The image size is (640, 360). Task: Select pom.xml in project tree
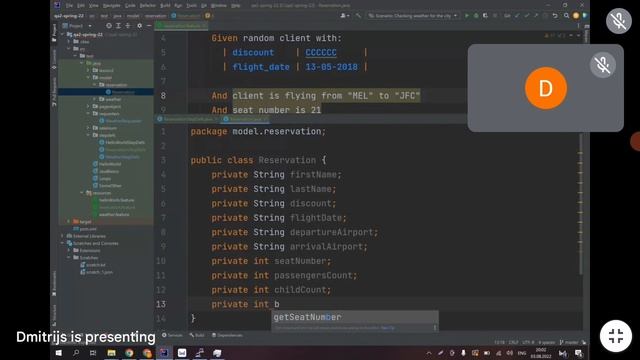(85, 229)
